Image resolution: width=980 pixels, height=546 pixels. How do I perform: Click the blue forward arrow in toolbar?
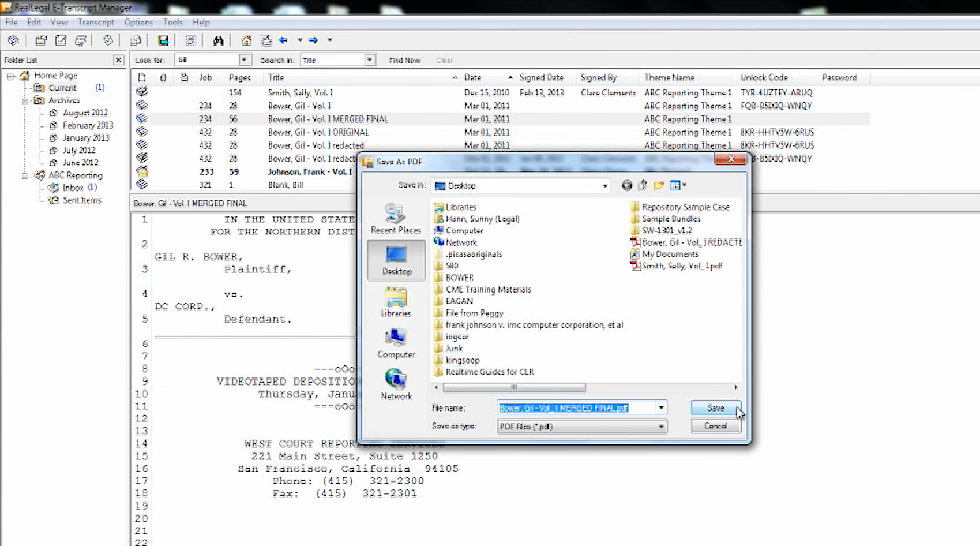pos(313,40)
